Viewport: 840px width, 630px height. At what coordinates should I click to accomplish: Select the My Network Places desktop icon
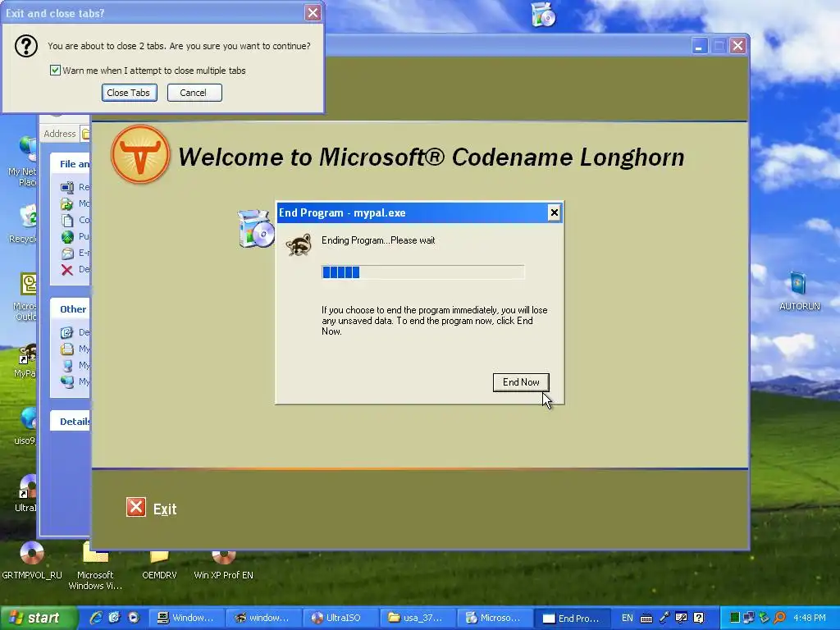(x=23, y=161)
